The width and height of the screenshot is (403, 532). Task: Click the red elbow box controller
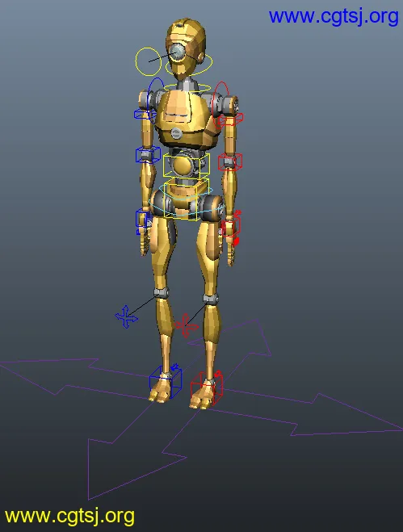(230, 161)
